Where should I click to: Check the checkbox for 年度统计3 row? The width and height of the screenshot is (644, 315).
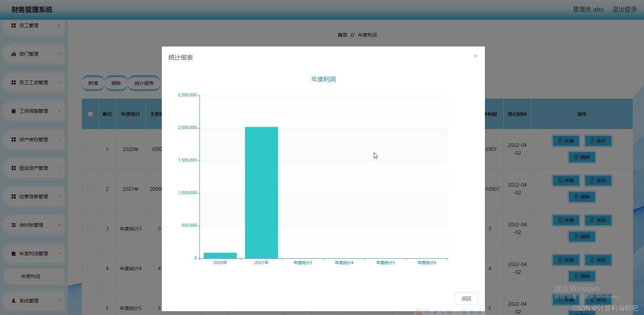tap(90, 228)
